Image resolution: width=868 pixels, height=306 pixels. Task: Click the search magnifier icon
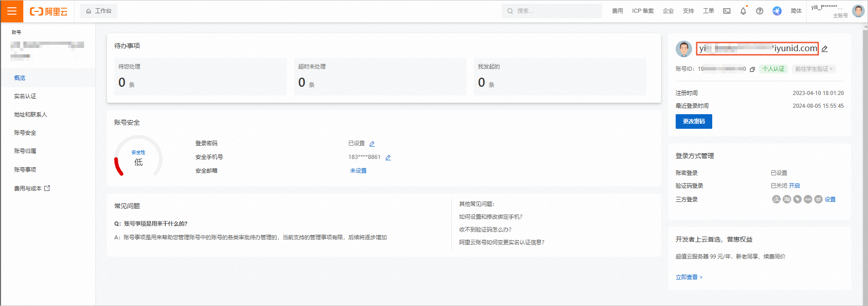[510, 11]
